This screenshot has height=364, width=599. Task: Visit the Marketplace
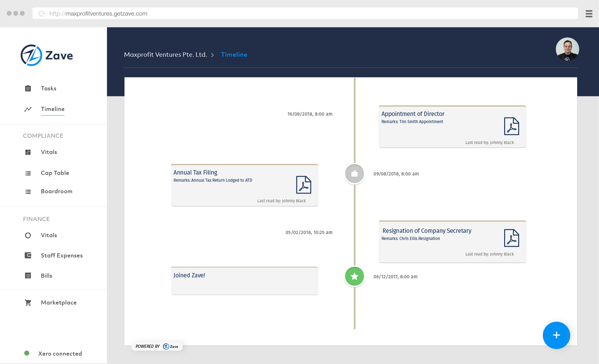(59, 303)
